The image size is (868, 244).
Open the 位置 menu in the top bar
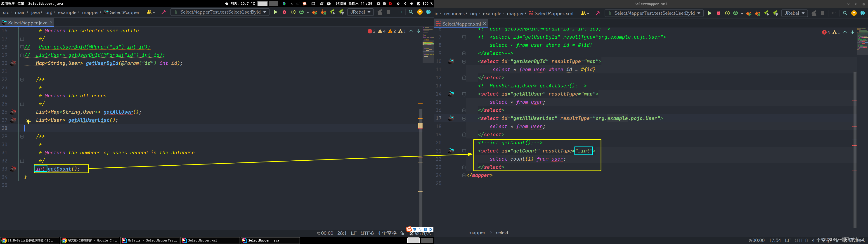pos(21,3)
